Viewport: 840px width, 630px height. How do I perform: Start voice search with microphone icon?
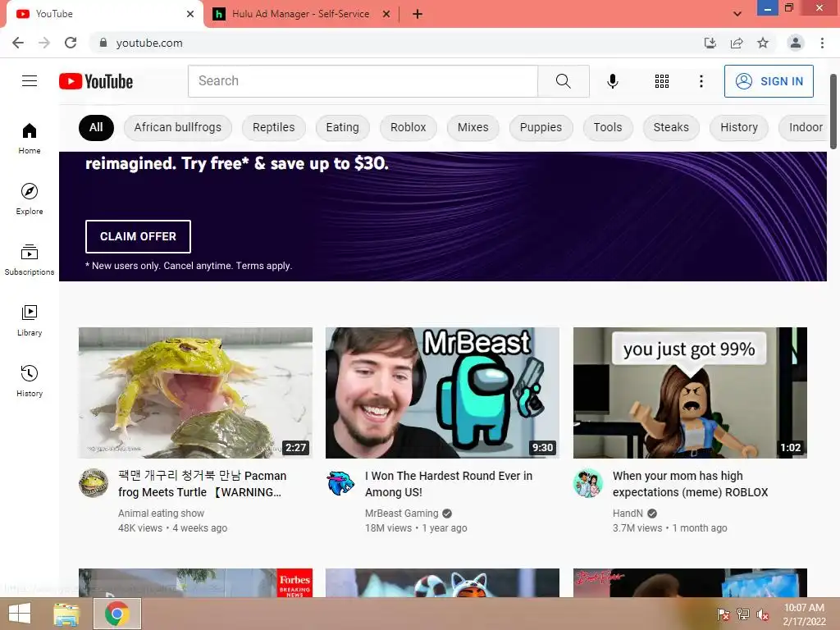[x=612, y=81]
